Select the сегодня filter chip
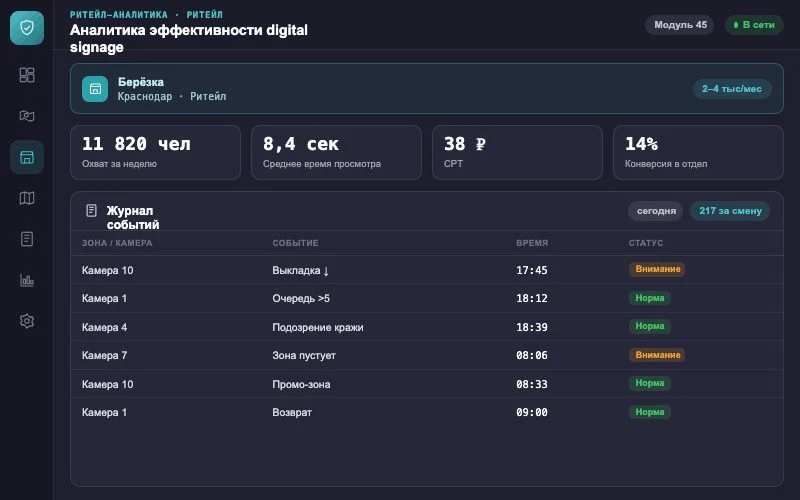800x500 pixels. coord(656,211)
